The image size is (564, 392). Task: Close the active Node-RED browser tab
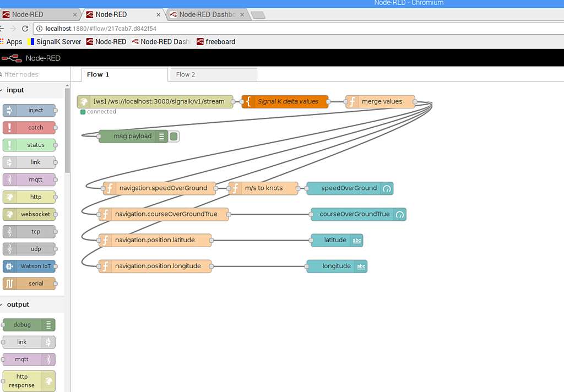[158, 15]
